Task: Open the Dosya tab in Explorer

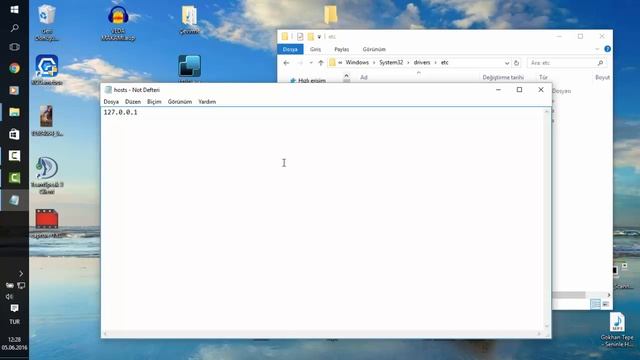Action: click(x=290, y=49)
